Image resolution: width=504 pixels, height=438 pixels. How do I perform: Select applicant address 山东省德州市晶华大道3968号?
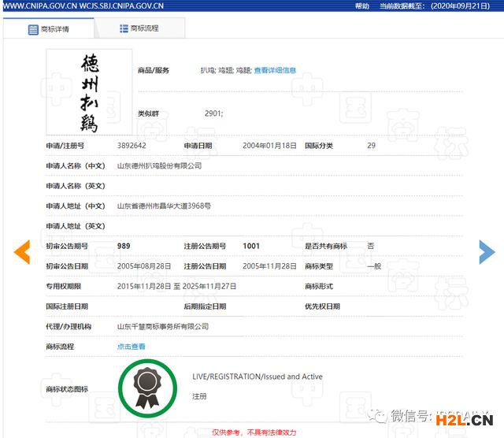(x=164, y=206)
